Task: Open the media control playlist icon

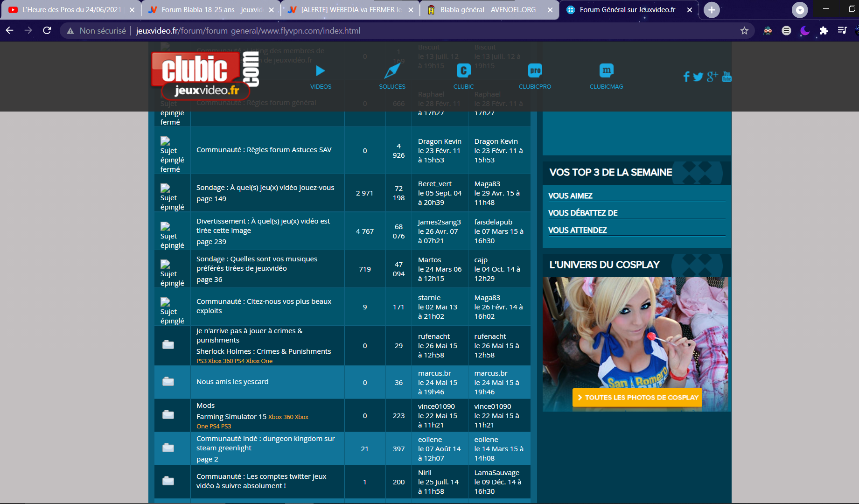Action: coord(842,31)
